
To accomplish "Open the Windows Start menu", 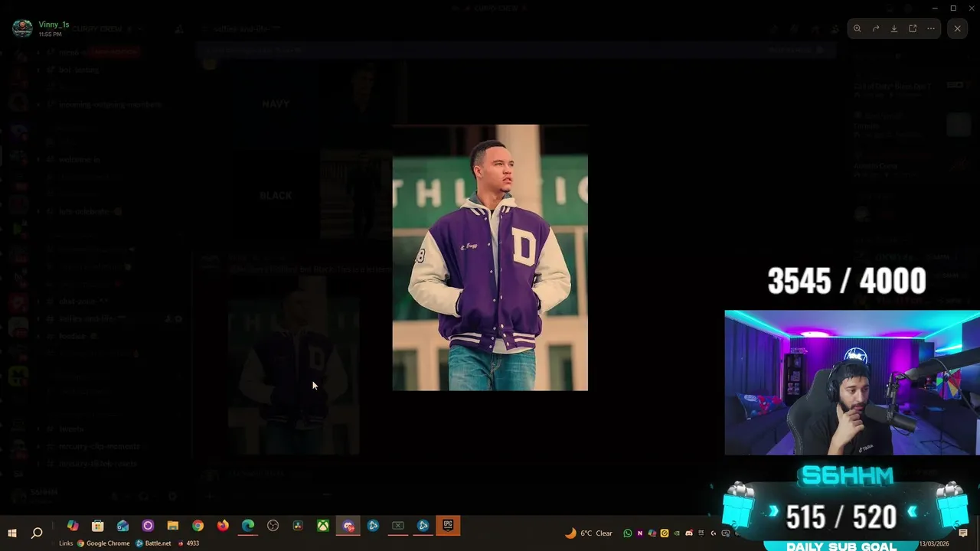I will 12,533.
